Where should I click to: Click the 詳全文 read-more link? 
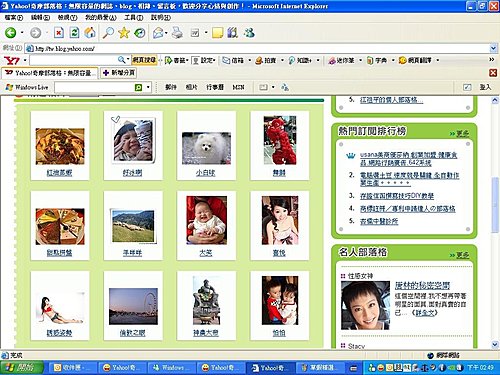[424, 313]
